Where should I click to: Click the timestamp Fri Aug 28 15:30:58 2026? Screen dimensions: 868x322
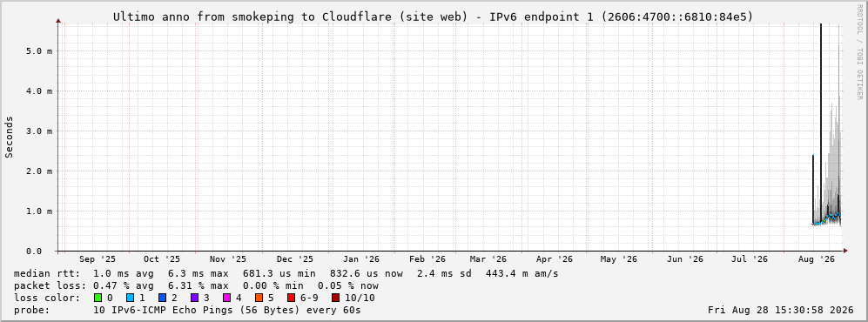(x=781, y=310)
